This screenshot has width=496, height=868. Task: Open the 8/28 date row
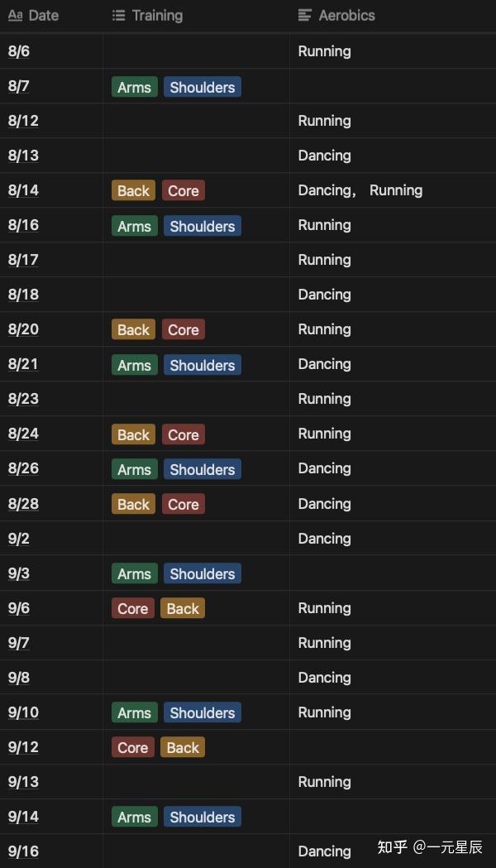pos(23,504)
